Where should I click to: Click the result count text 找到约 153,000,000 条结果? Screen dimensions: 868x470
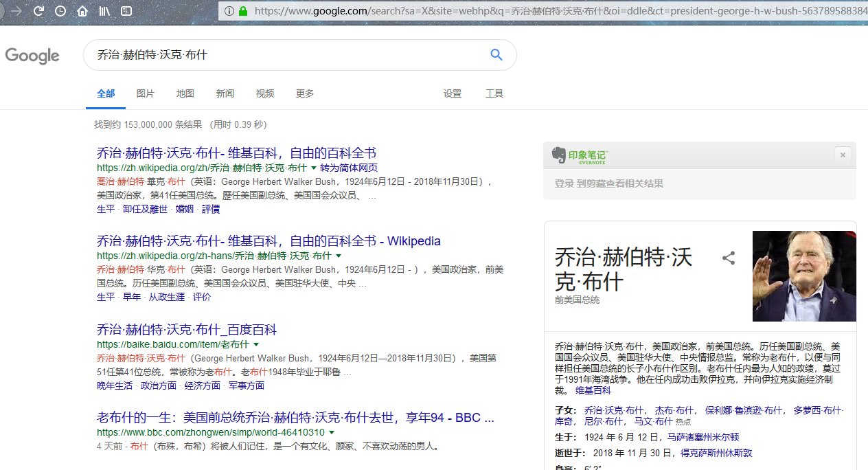pos(148,124)
